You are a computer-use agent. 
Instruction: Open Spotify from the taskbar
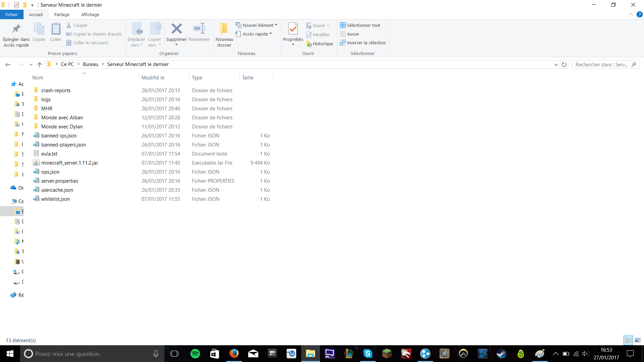(x=195, y=354)
